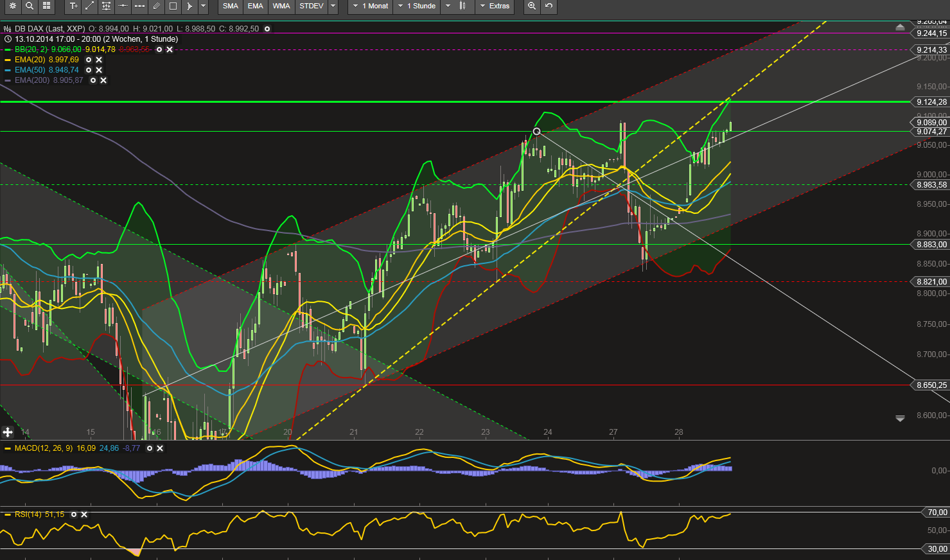Select the 9.214,33 price level label
The height and width of the screenshot is (560, 950).
931,50
